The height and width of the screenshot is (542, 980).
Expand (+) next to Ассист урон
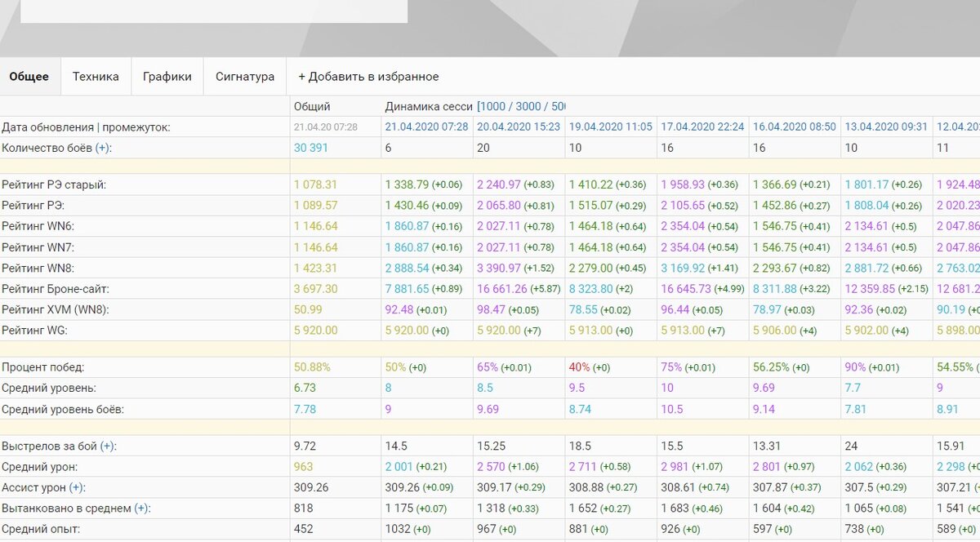click(78, 487)
